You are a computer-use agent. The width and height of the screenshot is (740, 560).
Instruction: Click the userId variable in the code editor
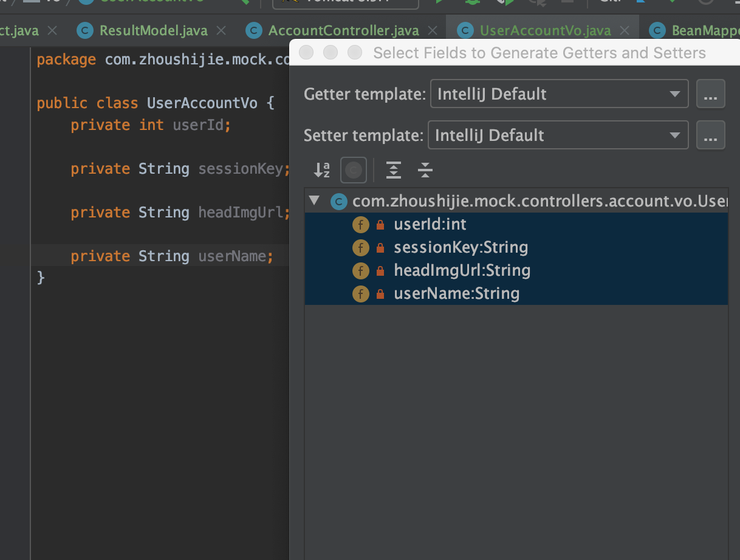click(199, 125)
